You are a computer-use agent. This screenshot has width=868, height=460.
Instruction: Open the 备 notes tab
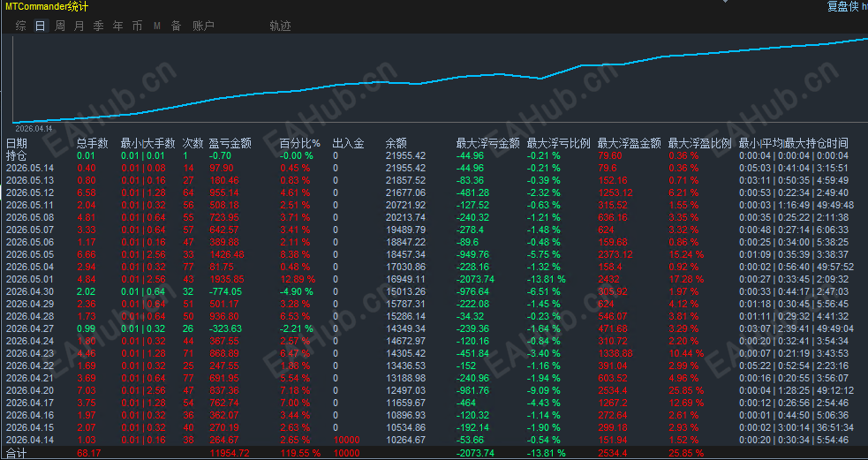click(x=176, y=26)
